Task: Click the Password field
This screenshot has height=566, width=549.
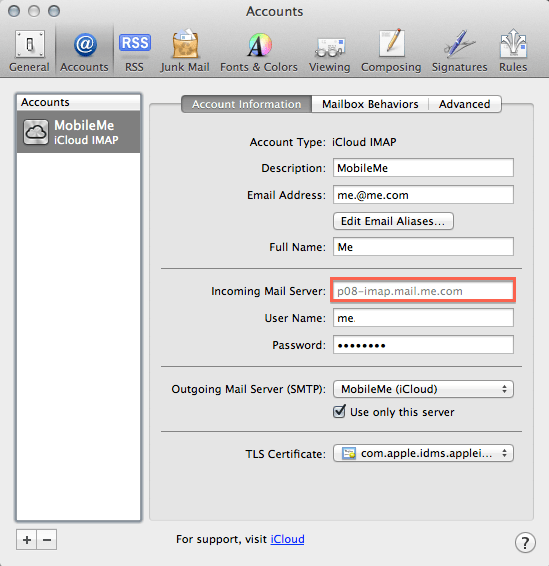Action: 423,345
